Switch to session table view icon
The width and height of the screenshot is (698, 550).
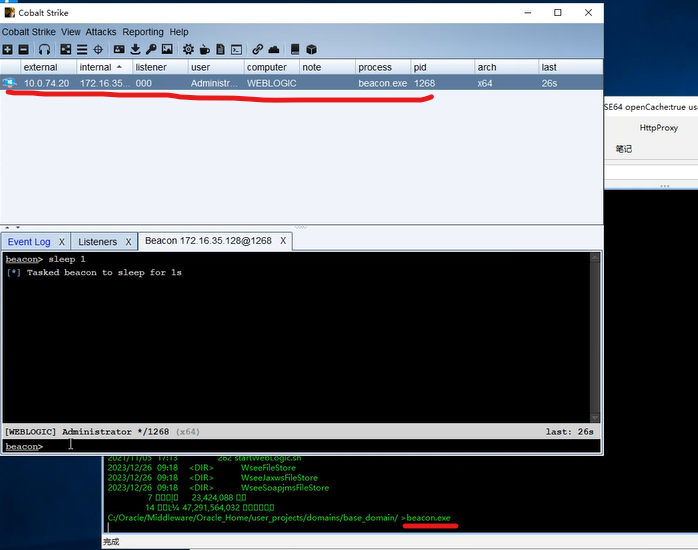pos(82,49)
